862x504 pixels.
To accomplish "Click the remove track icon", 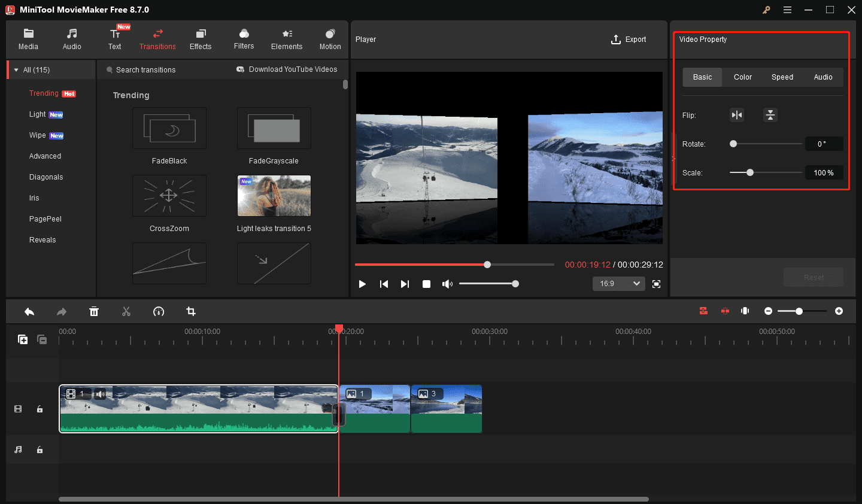I will coord(42,339).
